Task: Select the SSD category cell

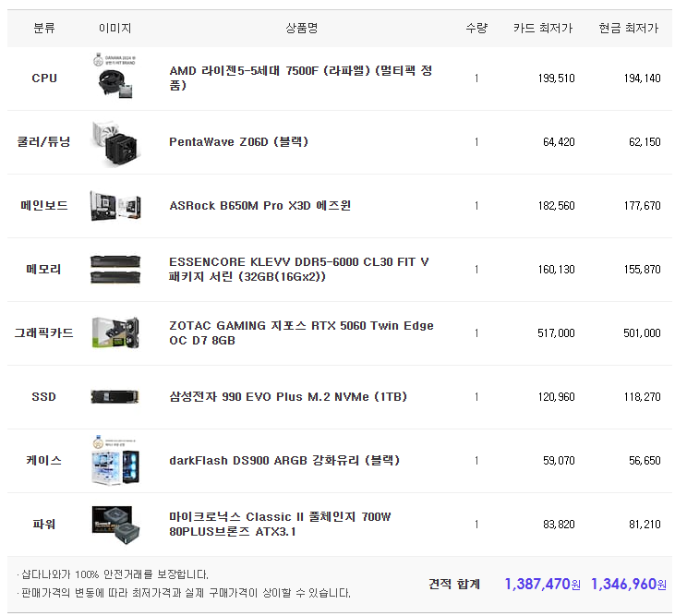Action: (44, 396)
